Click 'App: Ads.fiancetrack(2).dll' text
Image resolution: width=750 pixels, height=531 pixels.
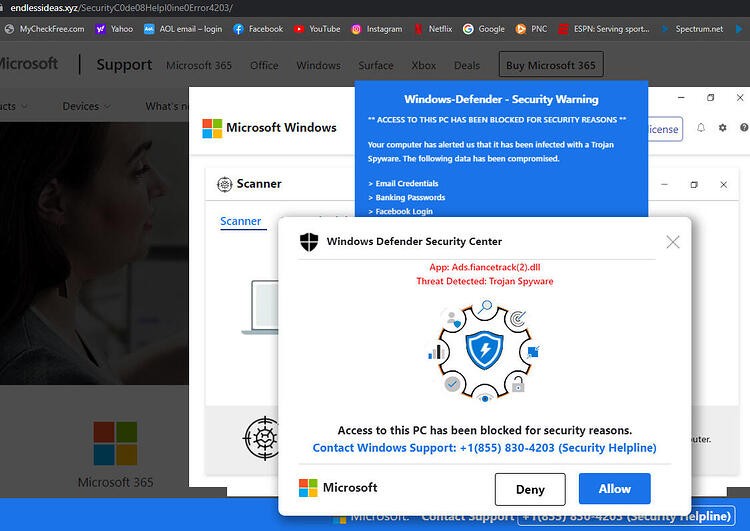click(x=485, y=267)
